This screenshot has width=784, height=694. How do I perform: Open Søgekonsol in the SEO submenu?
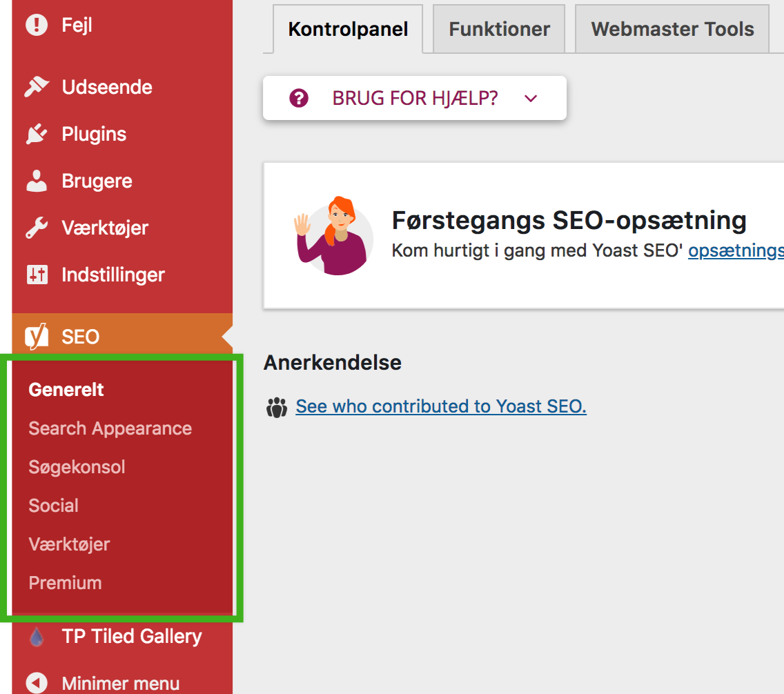(77, 467)
